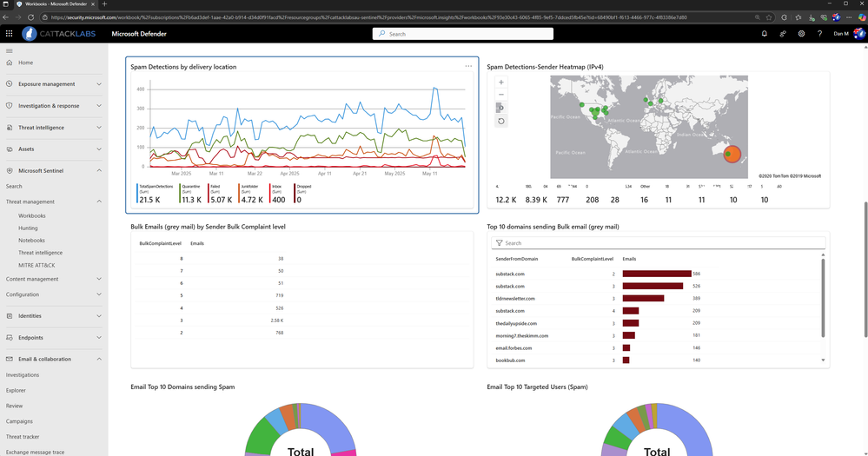Open the browser extensions icon
Viewport: 868px width, 456px height.
785,17
